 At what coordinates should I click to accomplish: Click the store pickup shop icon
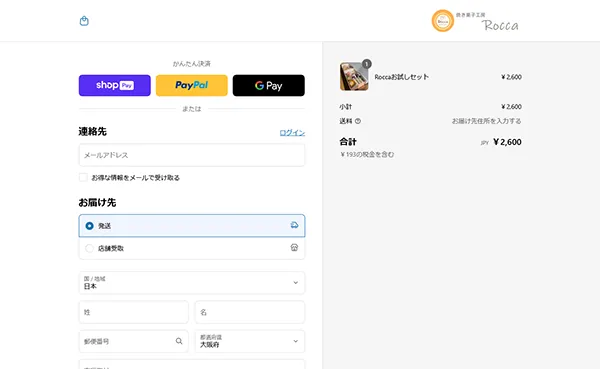(294, 248)
